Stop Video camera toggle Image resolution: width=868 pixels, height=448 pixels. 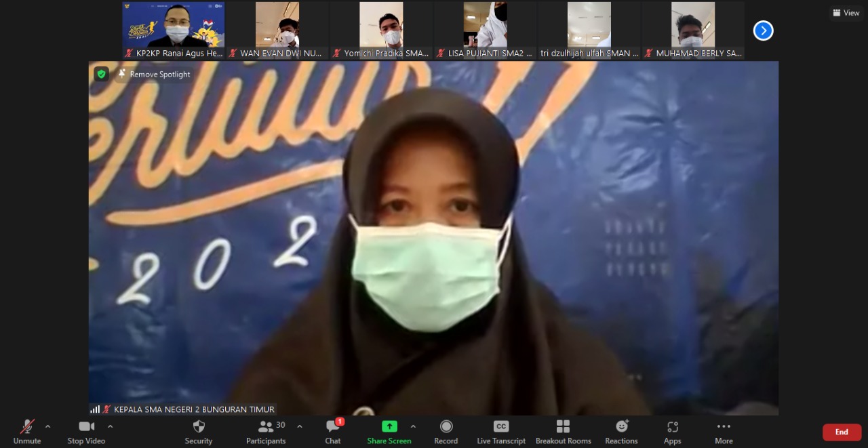86,431
